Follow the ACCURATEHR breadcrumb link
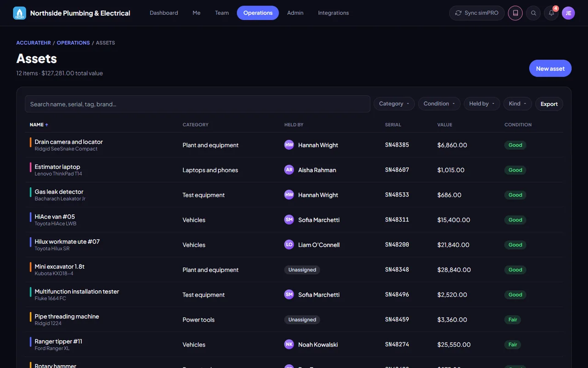 [x=34, y=43]
